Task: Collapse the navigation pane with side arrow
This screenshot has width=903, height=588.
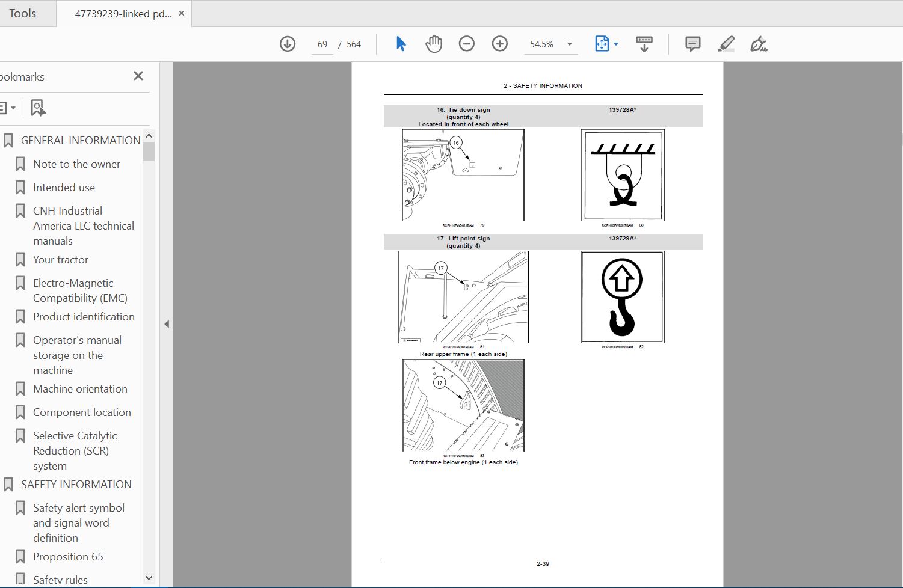Action: click(x=167, y=324)
